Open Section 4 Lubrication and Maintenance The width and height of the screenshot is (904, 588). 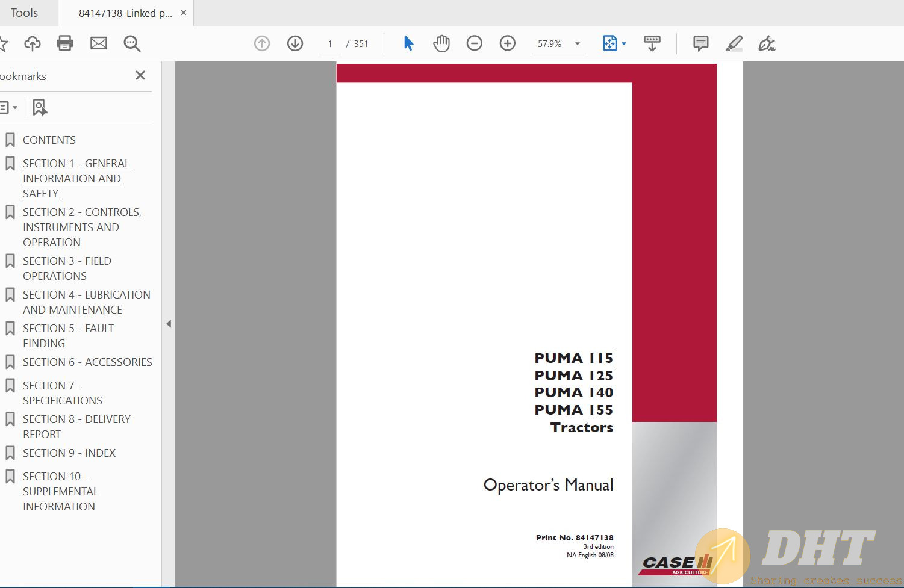(x=87, y=302)
